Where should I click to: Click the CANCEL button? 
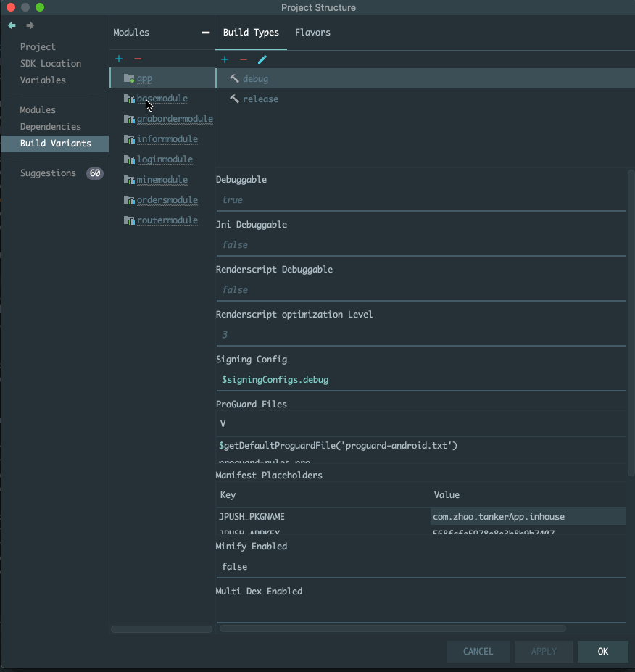(x=478, y=652)
